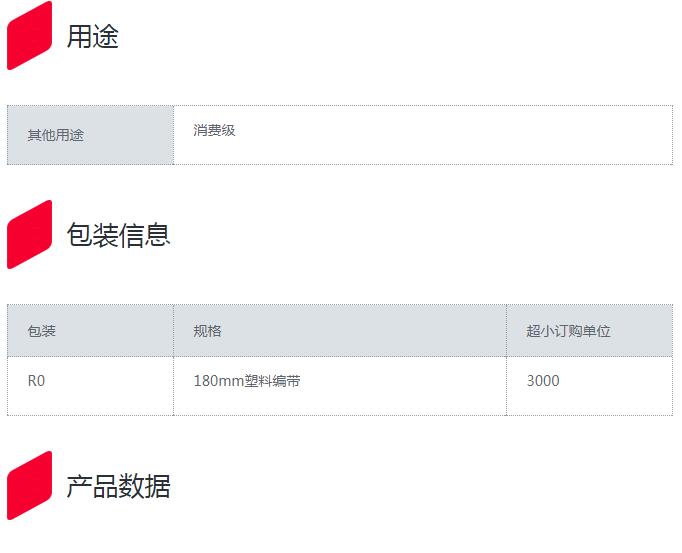The image size is (682, 553).
Task: Click the red marker beside 产品数据 heading
Action: coord(29,486)
